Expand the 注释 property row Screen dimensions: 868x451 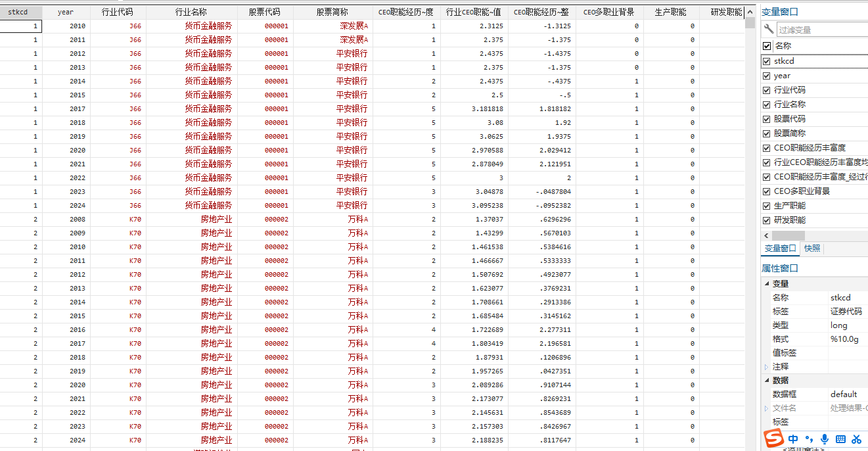(766, 367)
